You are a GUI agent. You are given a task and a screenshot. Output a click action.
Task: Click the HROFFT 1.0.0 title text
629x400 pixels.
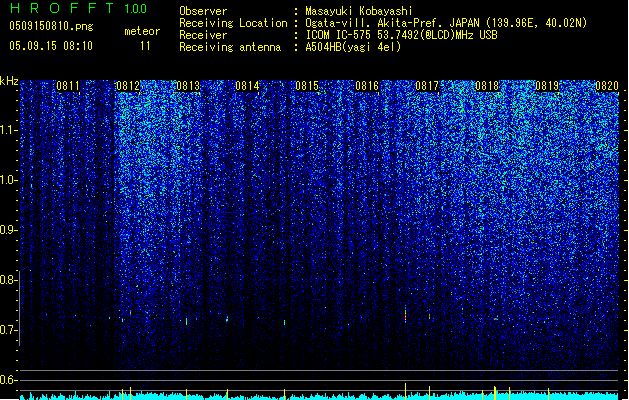click(78, 8)
